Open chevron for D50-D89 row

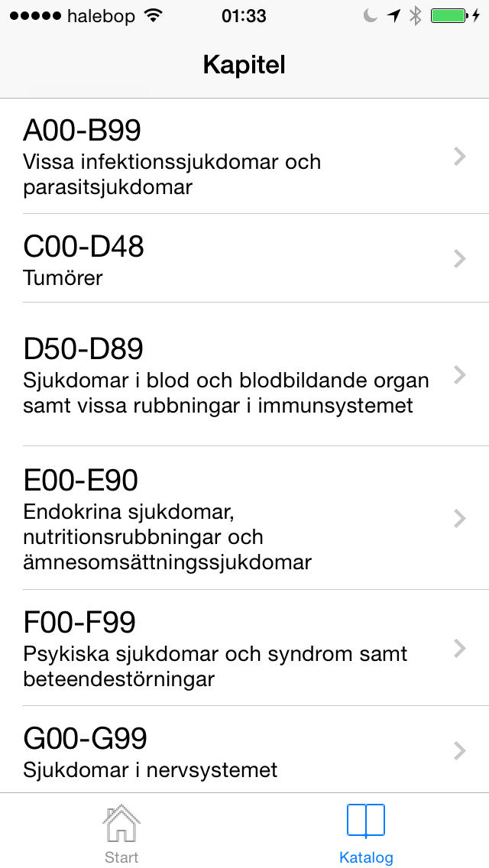[460, 374]
